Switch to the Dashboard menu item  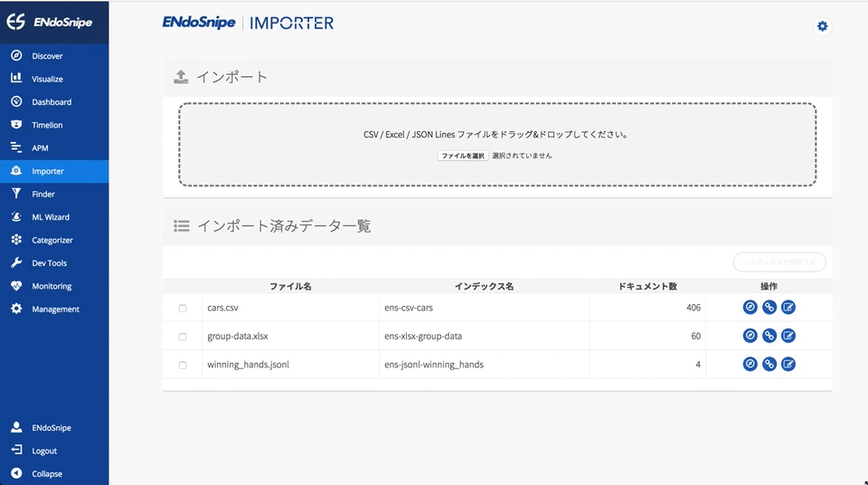coord(52,102)
